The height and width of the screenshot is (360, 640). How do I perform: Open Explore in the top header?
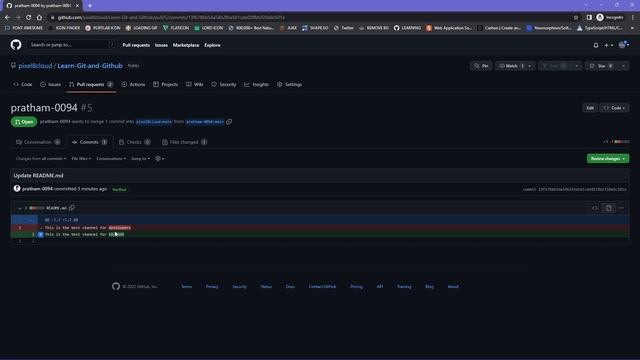(212, 45)
